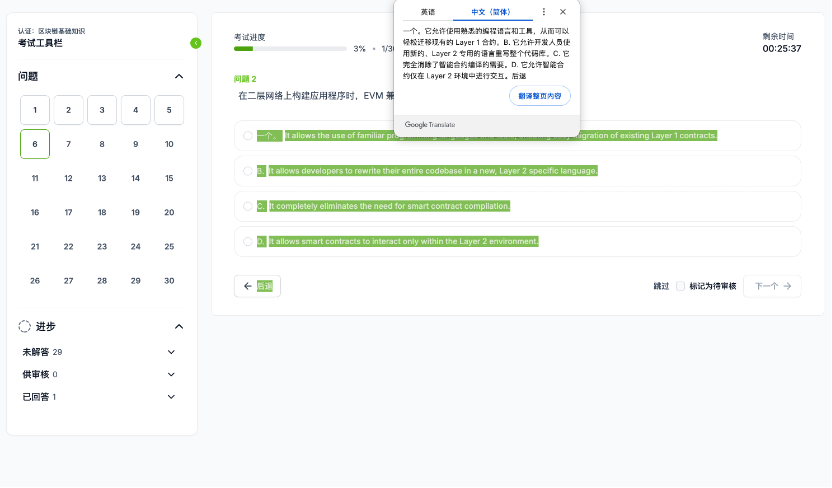Switch to 中文（简体）tab in translate popup
This screenshot has width=832, height=488.
[491, 12]
